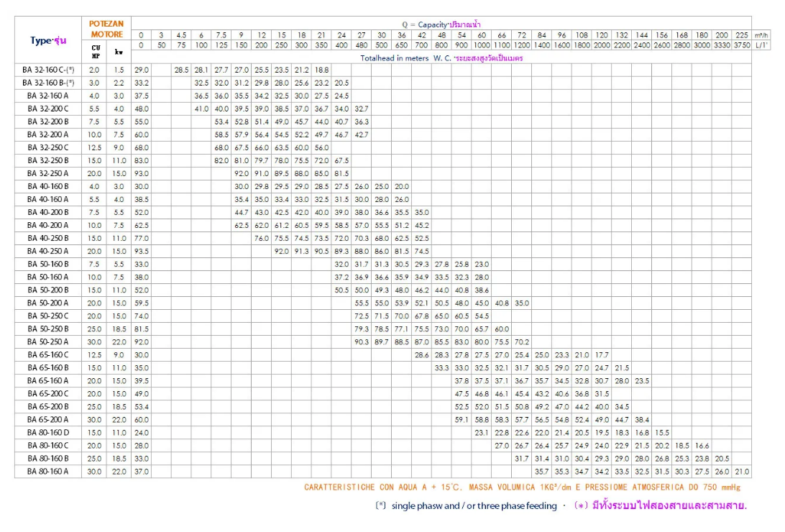Screen dimensions: 785x532
Task: Select the BA 80-160 A model name
Action: [x=48, y=471]
